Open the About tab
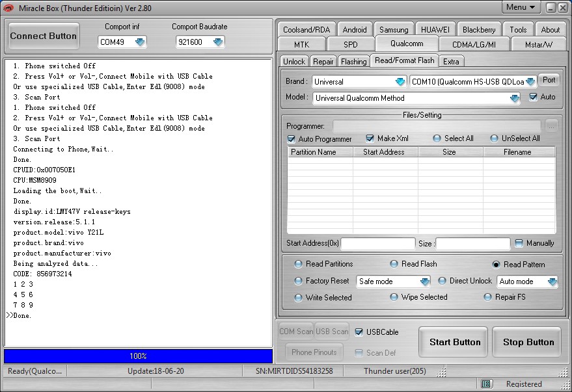This screenshot has height=392, width=572. tap(550, 29)
